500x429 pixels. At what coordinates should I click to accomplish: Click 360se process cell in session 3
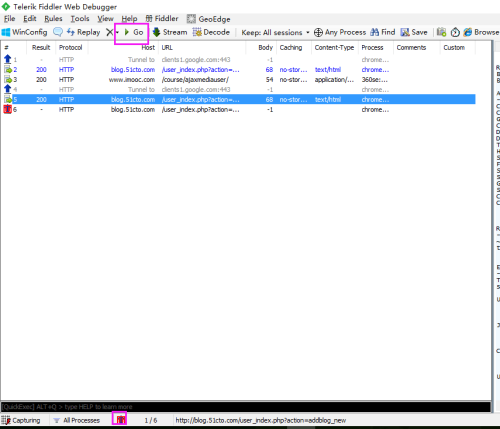point(375,80)
